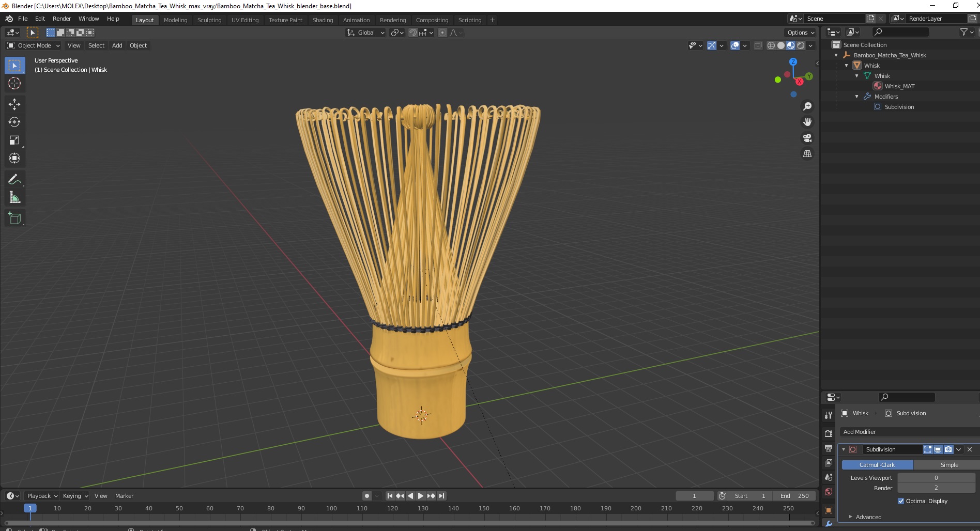The height and width of the screenshot is (531, 980).
Task: Select the Rotate tool
Action: (14, 122)
